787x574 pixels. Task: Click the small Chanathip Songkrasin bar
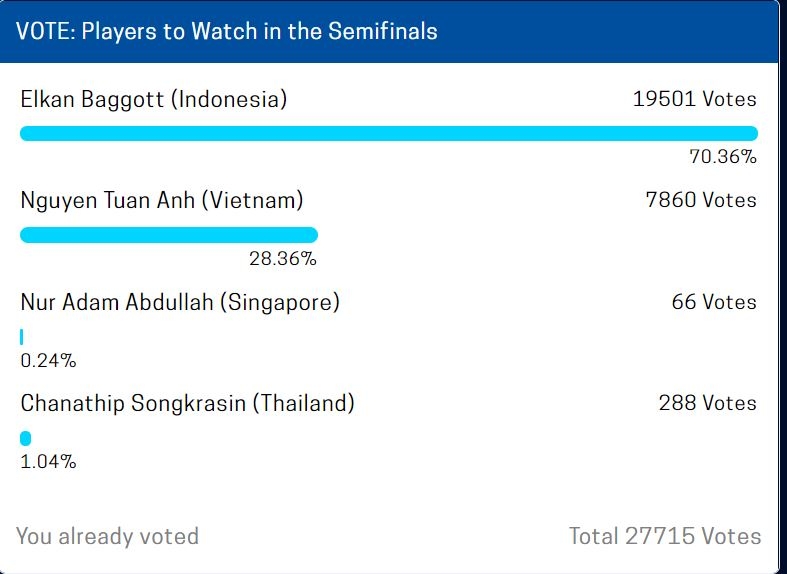pyautogui.click(x=26, y=439)
